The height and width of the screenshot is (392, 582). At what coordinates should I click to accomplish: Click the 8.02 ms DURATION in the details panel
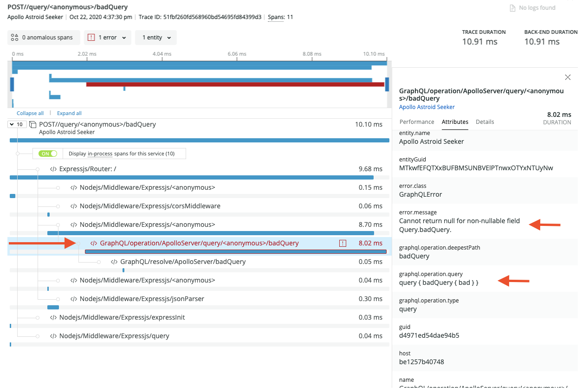(x=560, y=115)
